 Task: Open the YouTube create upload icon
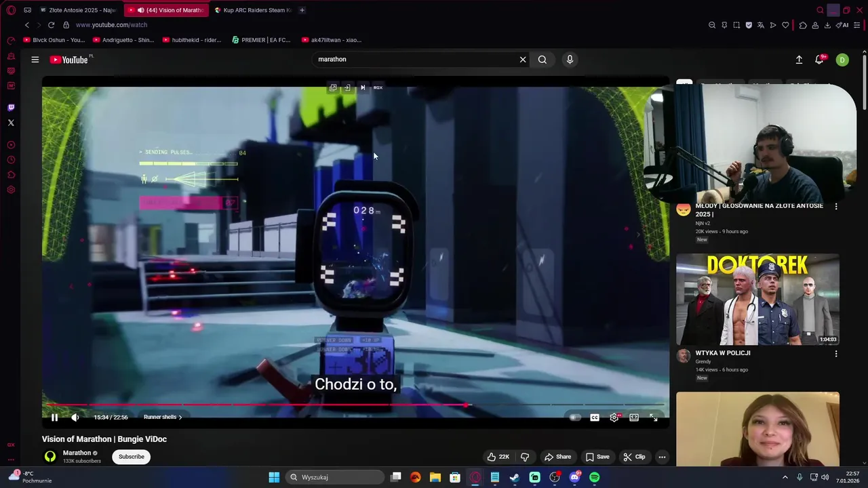(x=799, y=60)
